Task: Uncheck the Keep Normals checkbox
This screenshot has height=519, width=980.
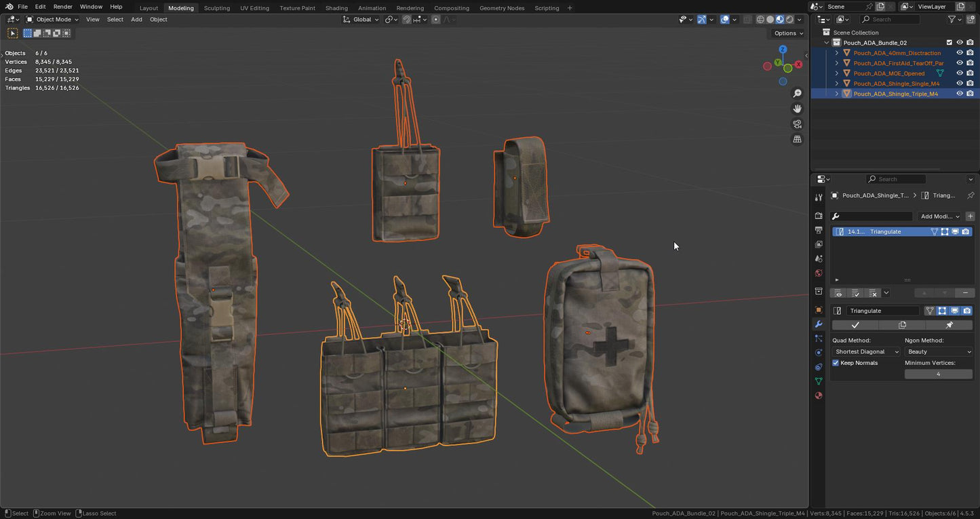Action: pos(836,363)
